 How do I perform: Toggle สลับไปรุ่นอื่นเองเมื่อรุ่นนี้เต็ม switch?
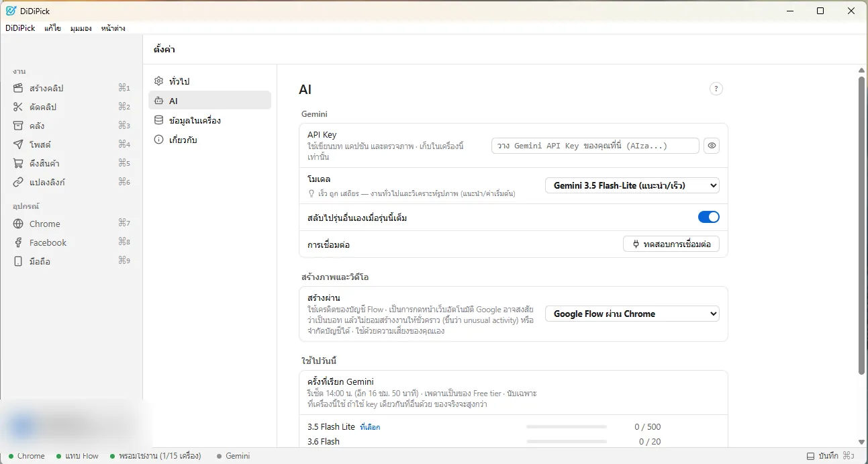tap(709, 217)
